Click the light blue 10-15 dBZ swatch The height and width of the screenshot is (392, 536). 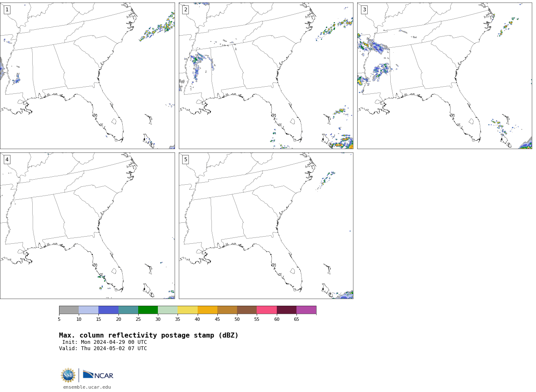point(89,310)
